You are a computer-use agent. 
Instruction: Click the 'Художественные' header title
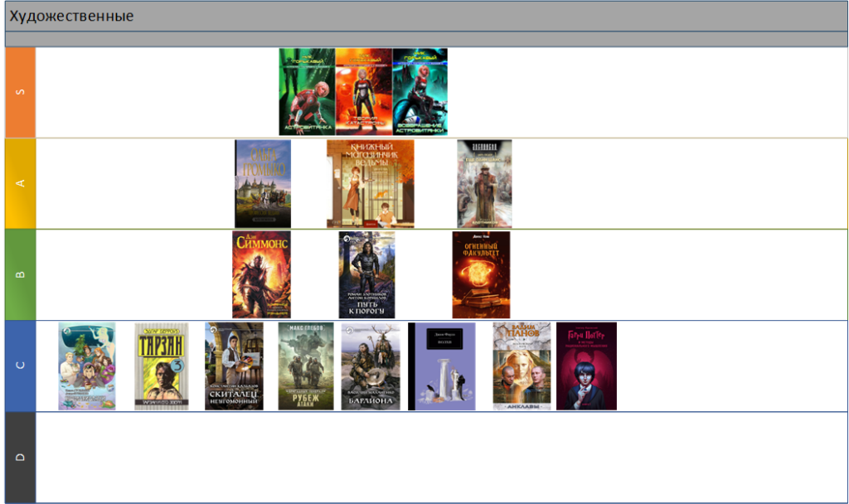click(x=71, y=17)
